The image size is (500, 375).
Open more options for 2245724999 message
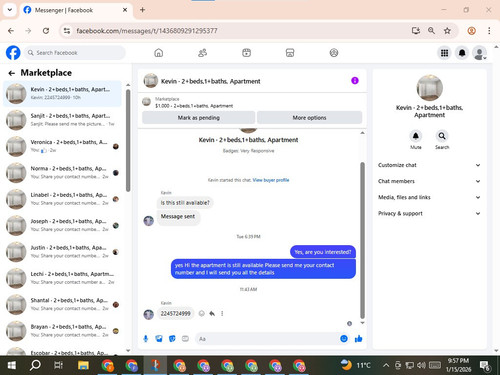pos(222,313)
